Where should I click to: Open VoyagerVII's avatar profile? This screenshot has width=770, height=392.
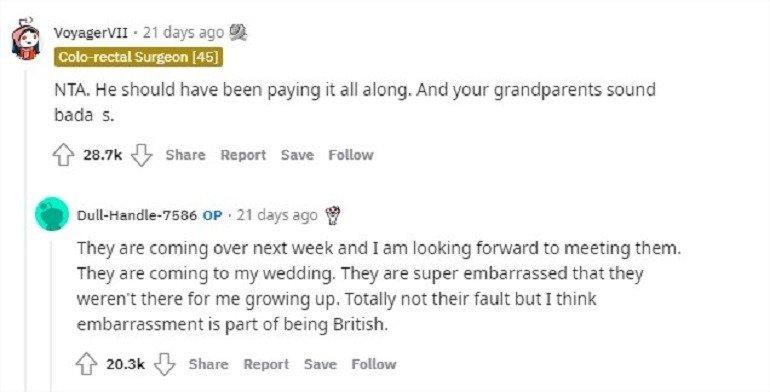26,39
